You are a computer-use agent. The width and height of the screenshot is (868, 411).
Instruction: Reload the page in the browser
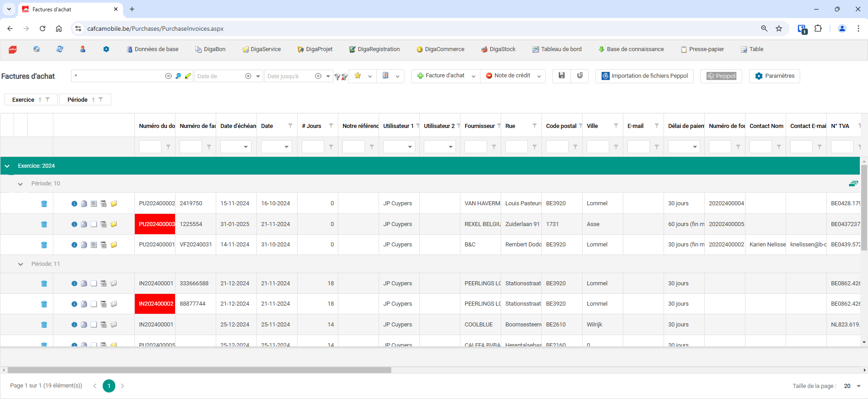coord(43,28)
